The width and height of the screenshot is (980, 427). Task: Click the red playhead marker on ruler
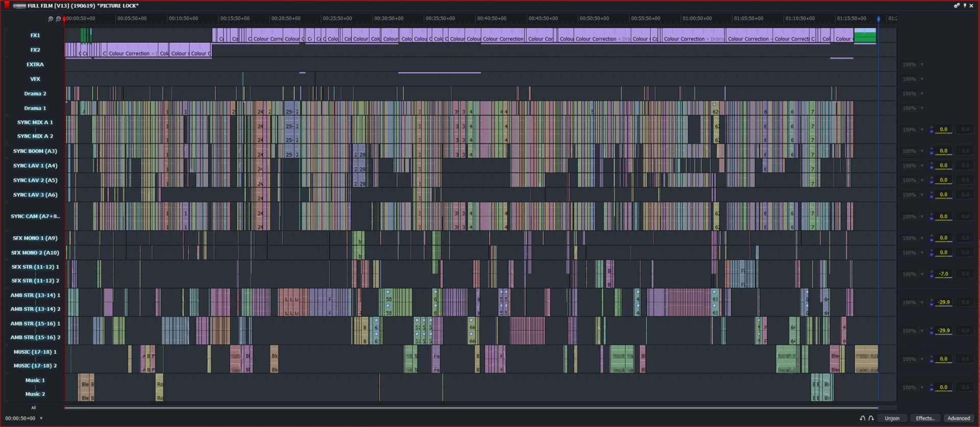pyautogui.click(x=64, y=19)
